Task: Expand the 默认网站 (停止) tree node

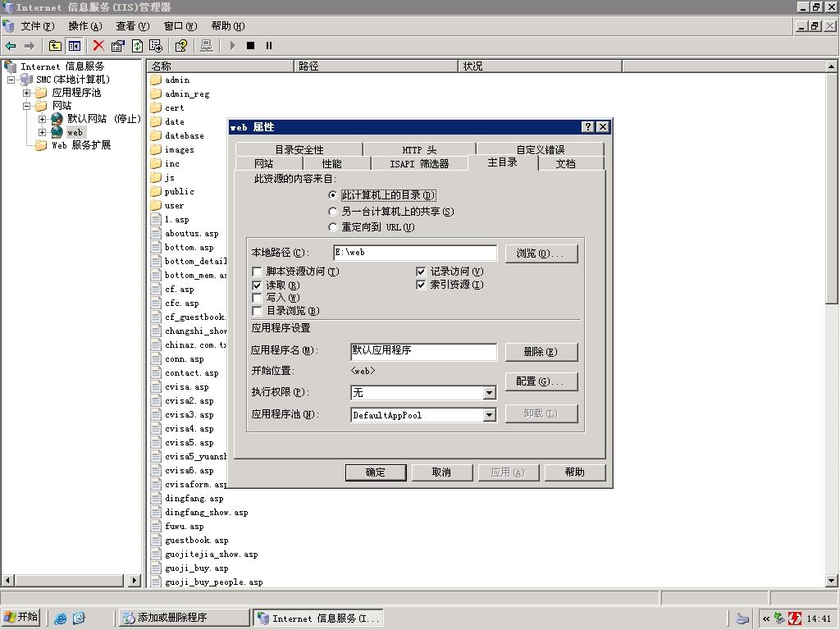Action: pyautogui.click(x=42, y=119)
